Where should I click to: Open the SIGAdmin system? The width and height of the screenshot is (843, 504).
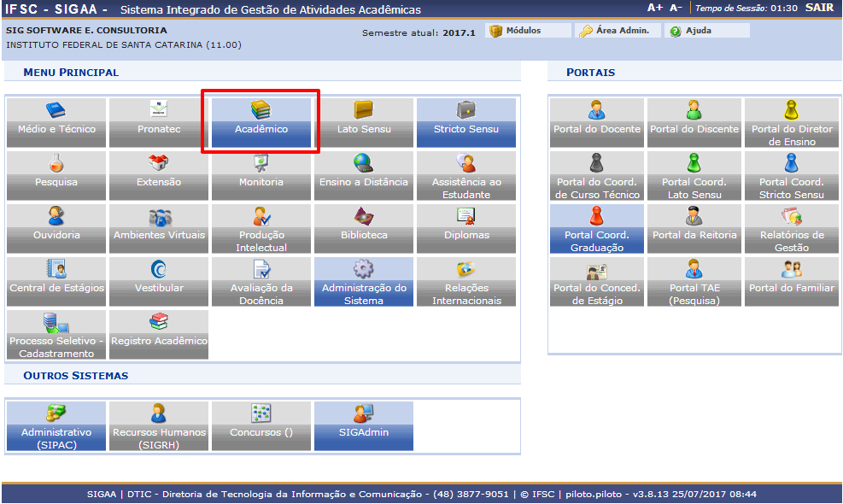pos(364,425)
